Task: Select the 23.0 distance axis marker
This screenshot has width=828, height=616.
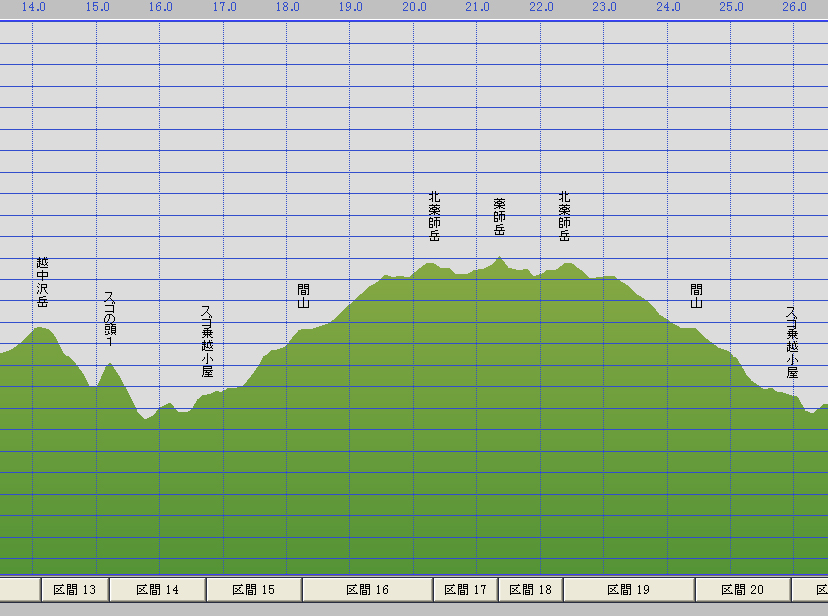Action: point(604,7)
